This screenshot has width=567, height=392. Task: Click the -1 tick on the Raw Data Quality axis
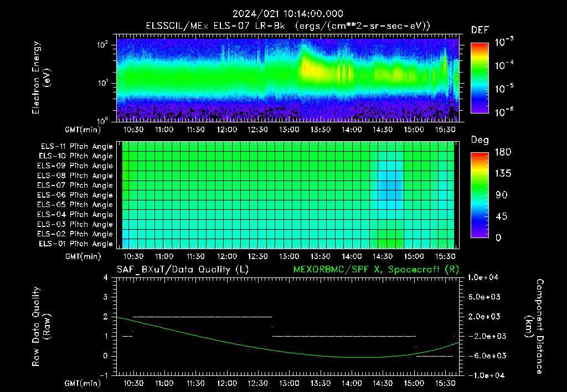point(104,375)
